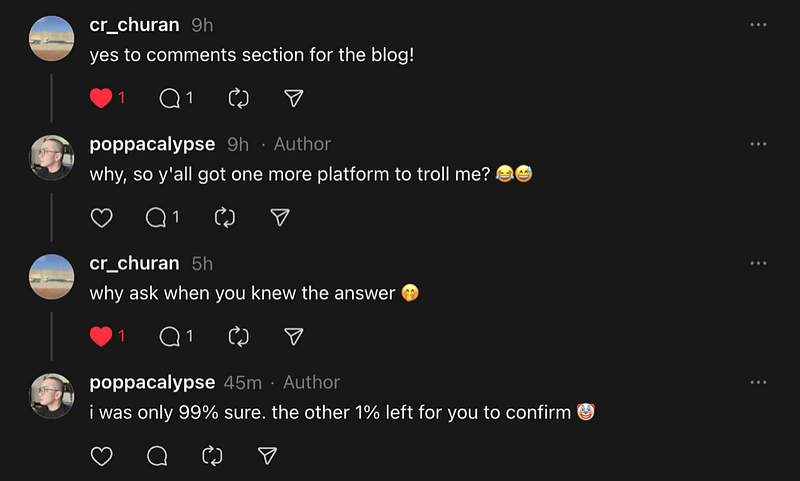The image size is (800, 481).
Task: Like poppacalypse's reply about trolling platform
Action: point(101,217)
